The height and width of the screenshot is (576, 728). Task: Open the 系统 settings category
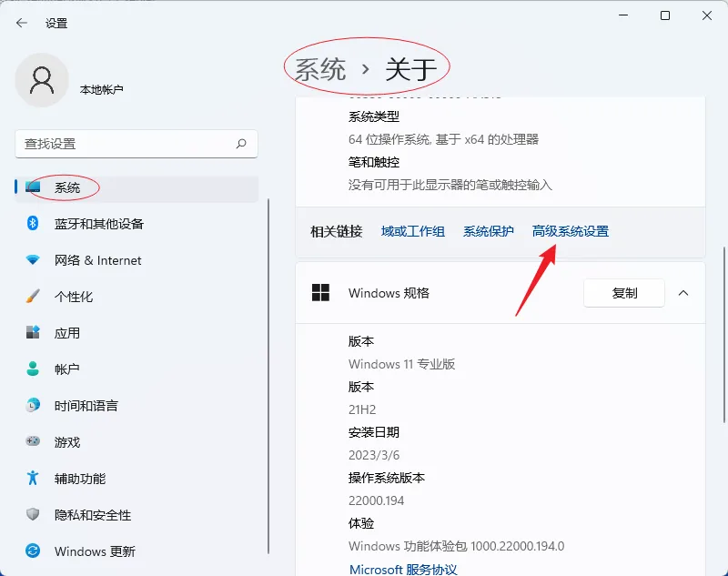coord(136,187)
